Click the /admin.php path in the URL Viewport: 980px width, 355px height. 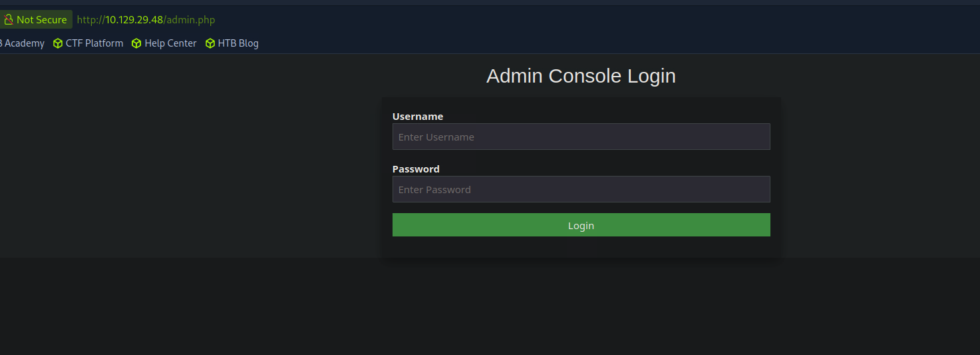click(190, 20)
